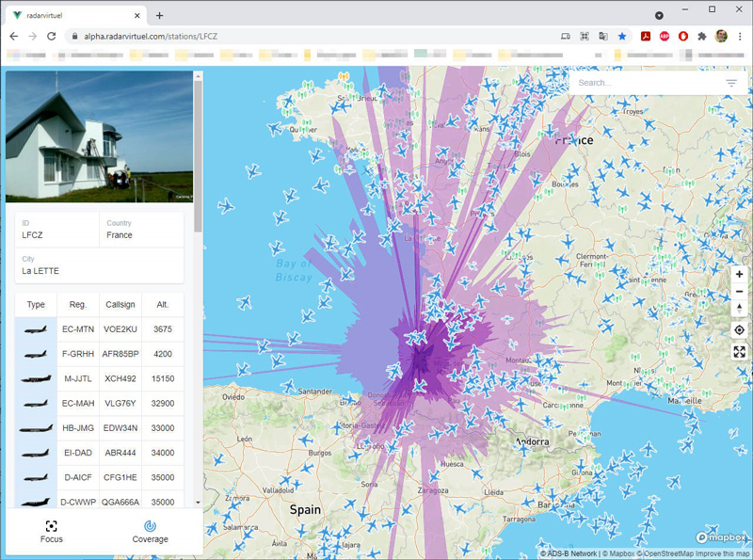
Task: Click the ADS-B Network attribution link
Action: point(571,553)
